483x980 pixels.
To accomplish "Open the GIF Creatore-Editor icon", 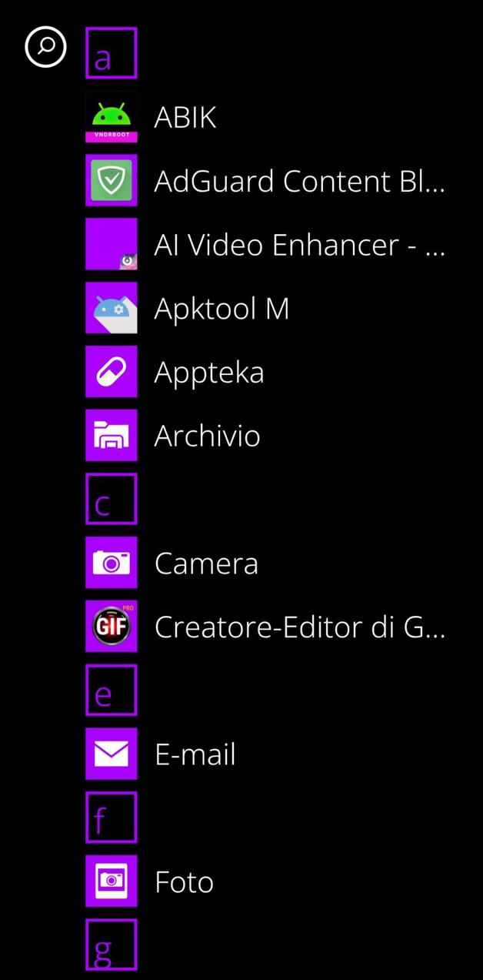I will tap(111, 626).
